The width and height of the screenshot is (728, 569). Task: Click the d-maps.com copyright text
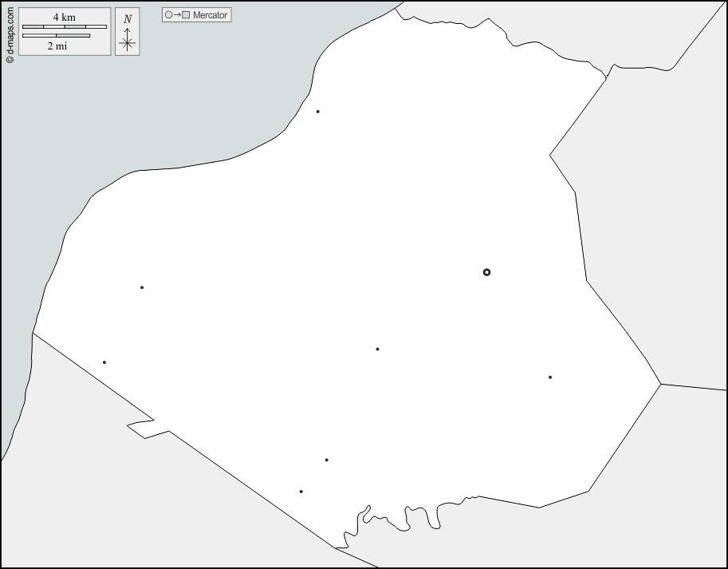coord(10,32)
